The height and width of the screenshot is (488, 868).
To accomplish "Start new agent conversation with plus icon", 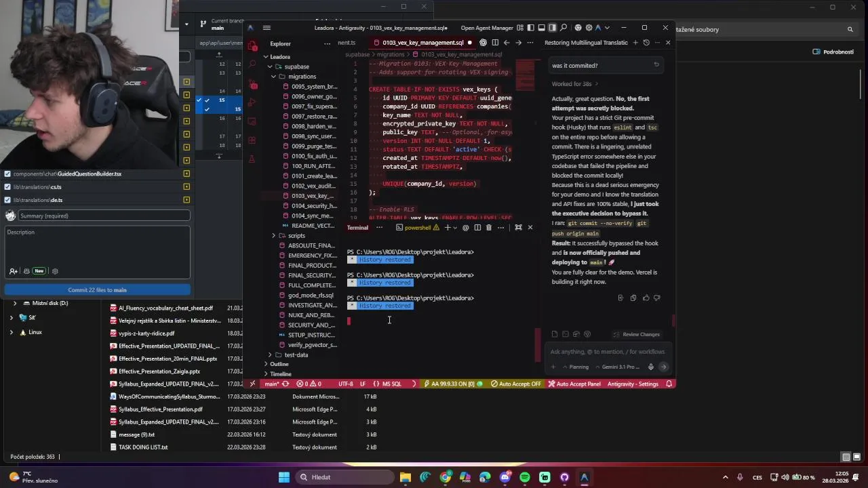I will pos(635,43).
